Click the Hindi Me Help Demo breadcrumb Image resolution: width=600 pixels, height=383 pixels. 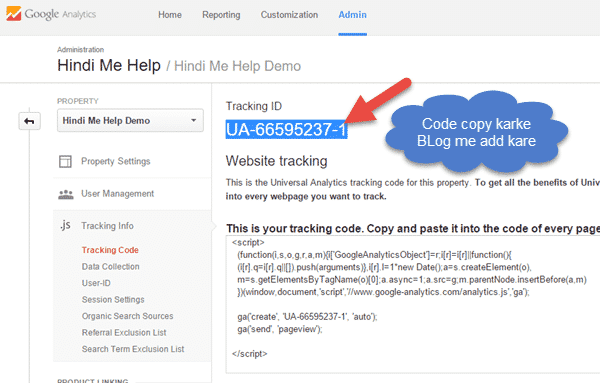(238, 66)
